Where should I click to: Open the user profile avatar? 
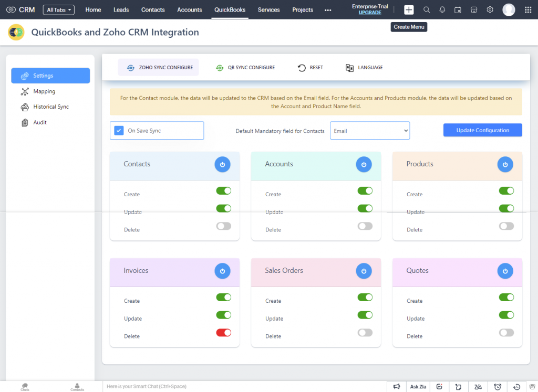point(509,9)
